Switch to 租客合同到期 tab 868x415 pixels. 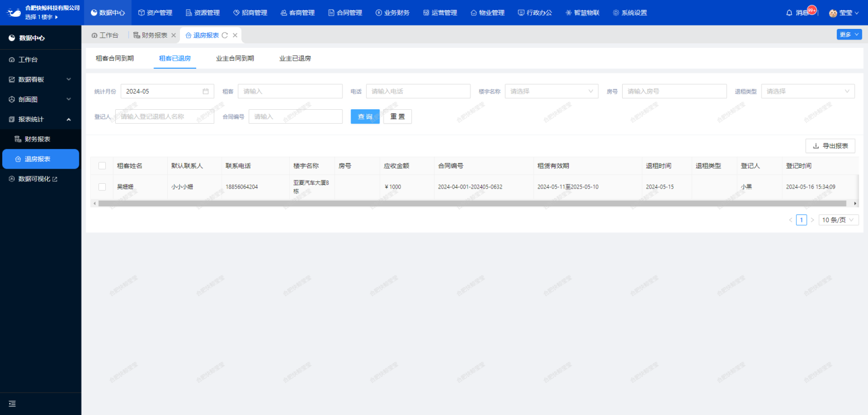pyautogui.click(x=115, y=58)
